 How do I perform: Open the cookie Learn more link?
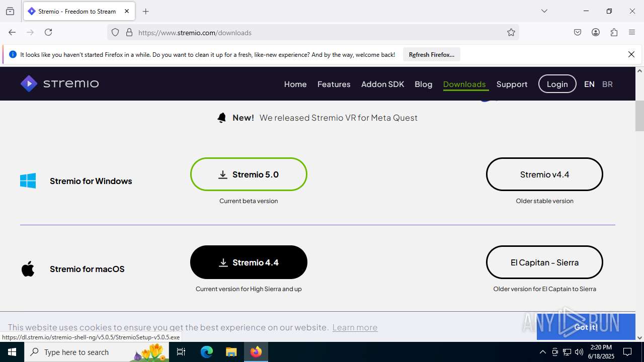coord(355,327)
